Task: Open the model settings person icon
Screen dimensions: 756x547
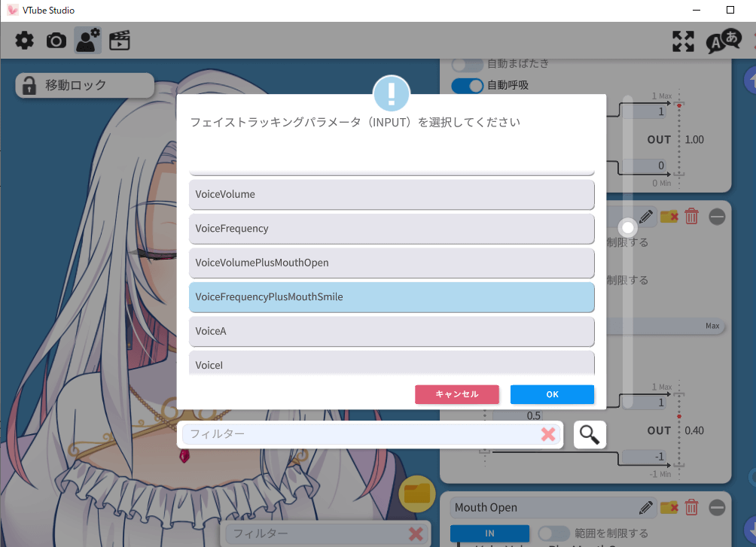Action: point(88,40)
